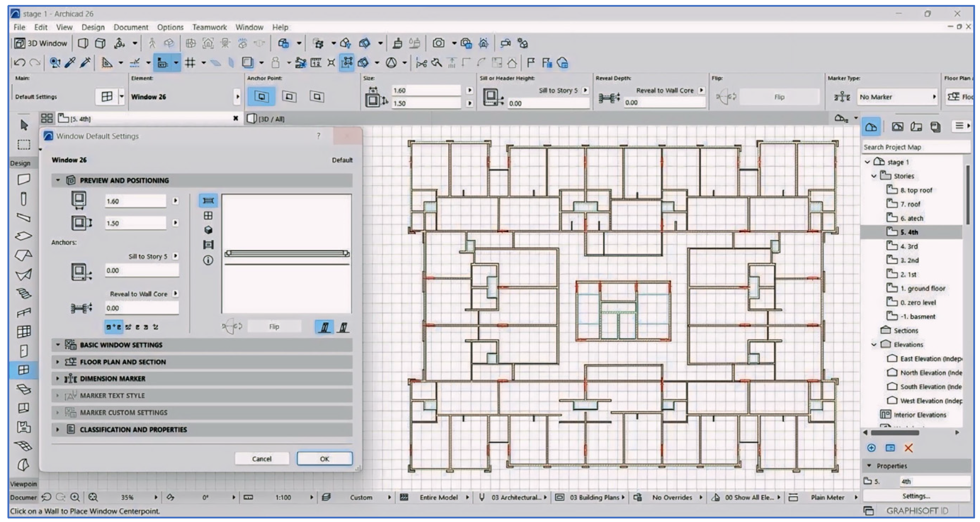The width and height of the screenshot is (980, 522).
Task: Toggle grid snap hash icon
Action: tap(190, 63)
